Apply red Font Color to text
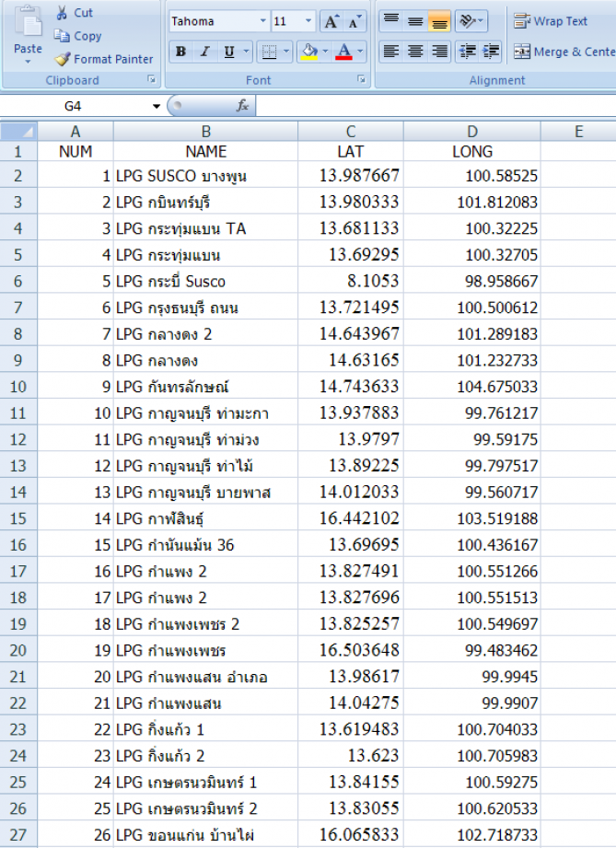616x848 pixels. (x=344, y=52)
